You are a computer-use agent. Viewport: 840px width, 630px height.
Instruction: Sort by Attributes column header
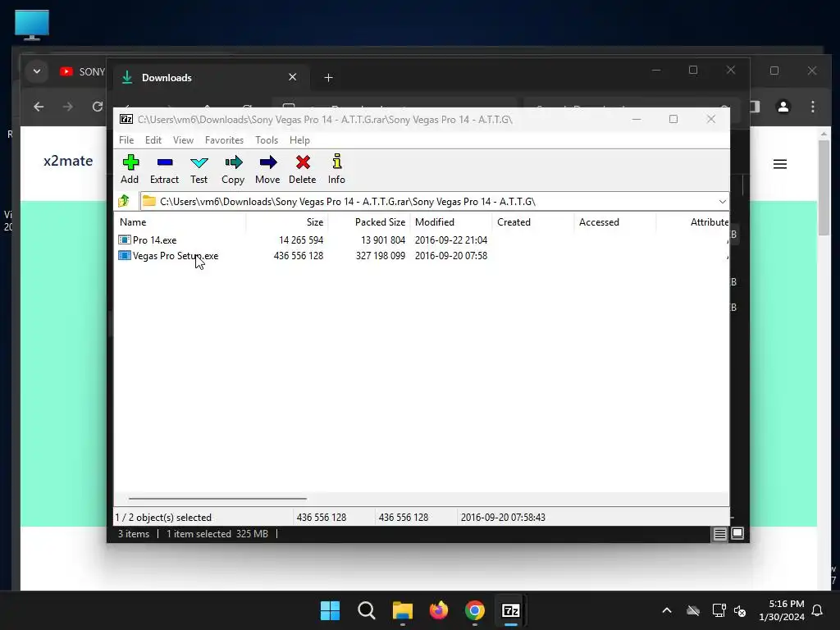(693, 221)
